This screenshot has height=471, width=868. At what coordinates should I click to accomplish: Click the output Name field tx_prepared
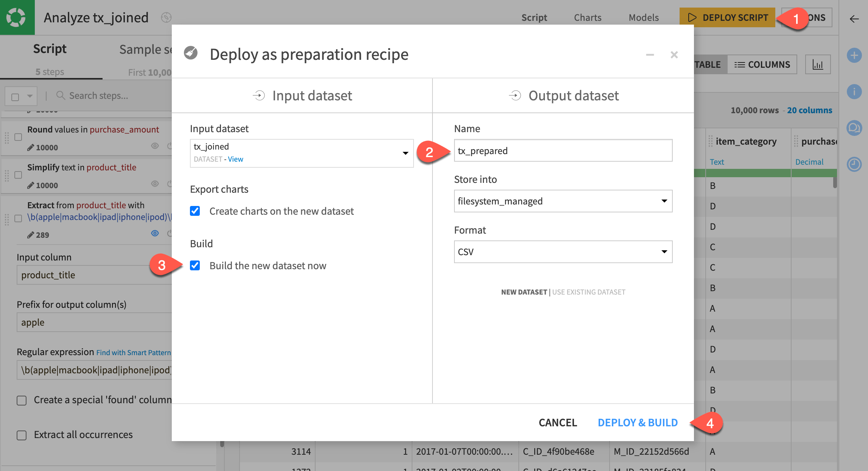tap(563, 150)
